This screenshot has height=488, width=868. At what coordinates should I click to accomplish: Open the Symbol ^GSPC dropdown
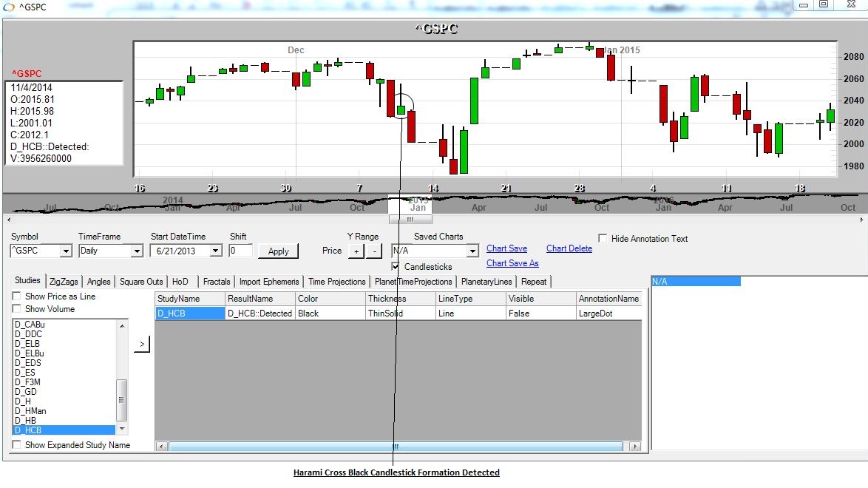coord(66,251)
